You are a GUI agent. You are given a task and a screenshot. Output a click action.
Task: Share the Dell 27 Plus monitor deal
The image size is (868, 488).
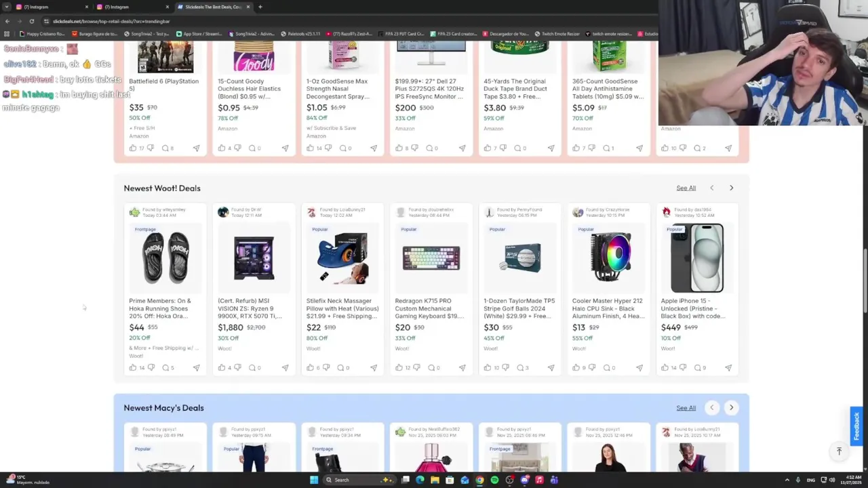point(462,148)
